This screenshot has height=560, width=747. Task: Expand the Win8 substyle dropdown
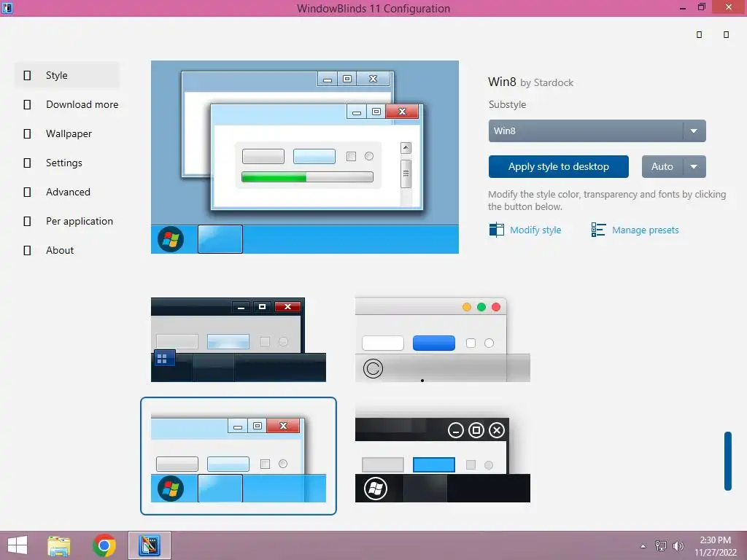point(597,131)
